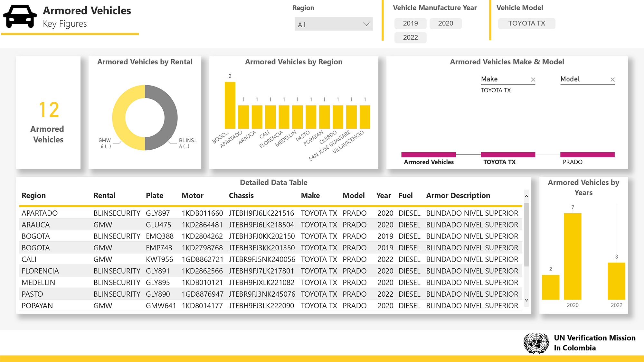Select the FLORENCIA region cell
The width and height of the screenshot is (644, 362).
coord(40,271)
